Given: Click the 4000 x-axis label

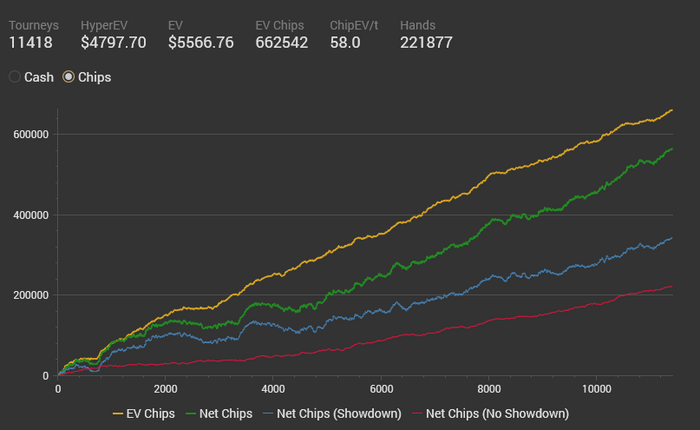Looking at the screenshot, I should click(x=273, y=389).
